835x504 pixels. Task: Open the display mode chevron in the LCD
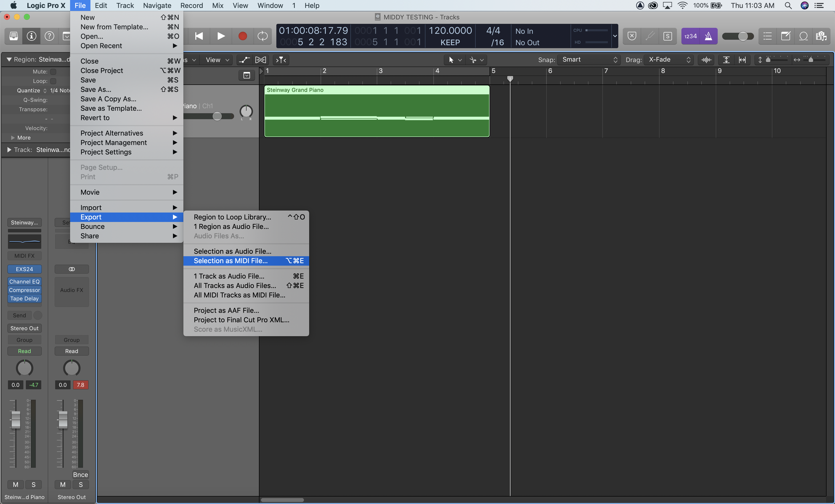pyautogui.click(x=615, y=36)
